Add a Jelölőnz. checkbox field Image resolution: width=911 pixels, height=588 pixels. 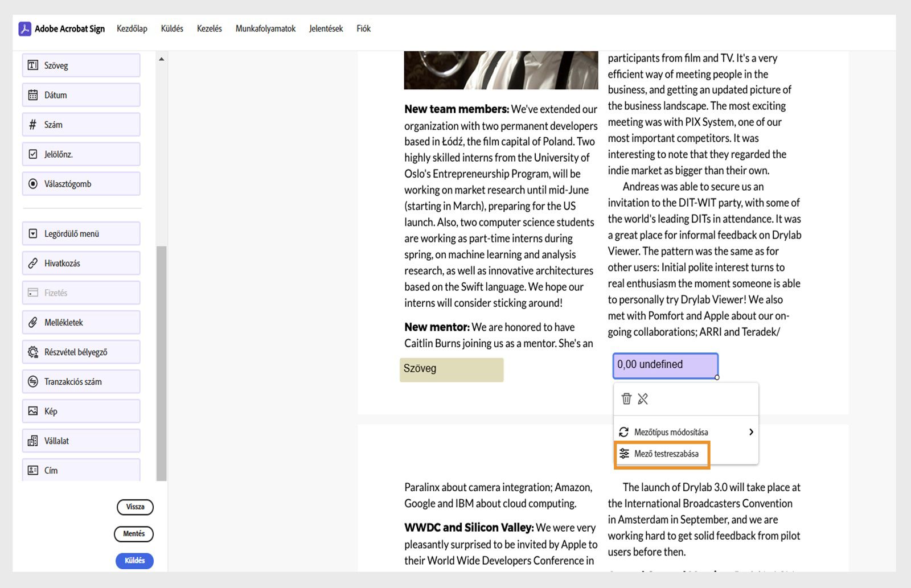coord(81,154)
